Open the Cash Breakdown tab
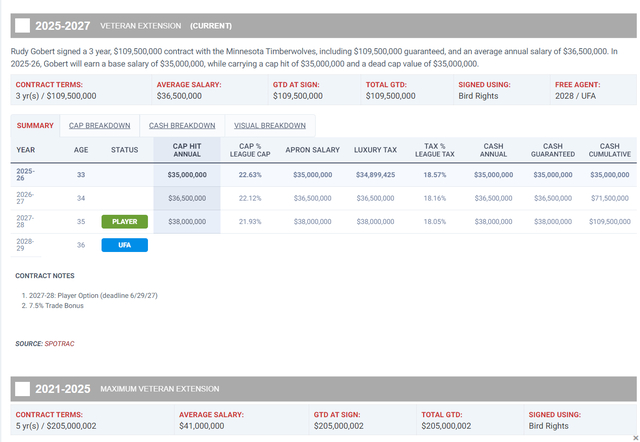Screen dimensions: 640x442 [182, 126]
